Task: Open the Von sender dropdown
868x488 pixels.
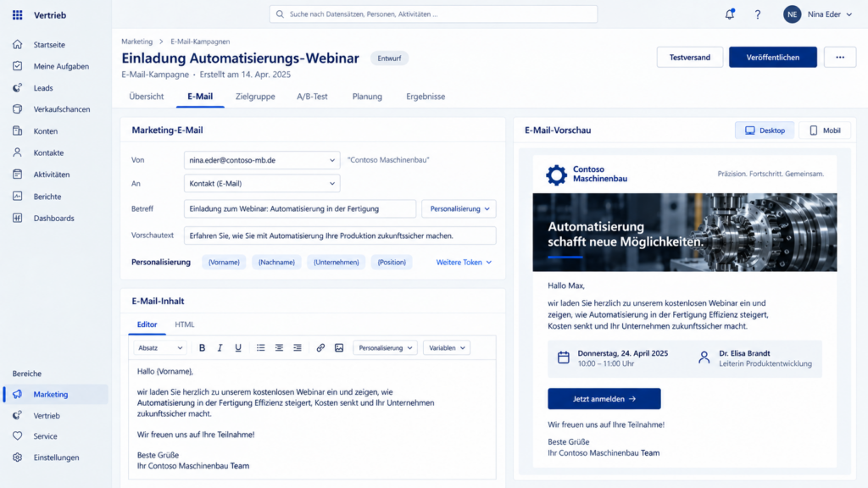Action: point(262,160)
